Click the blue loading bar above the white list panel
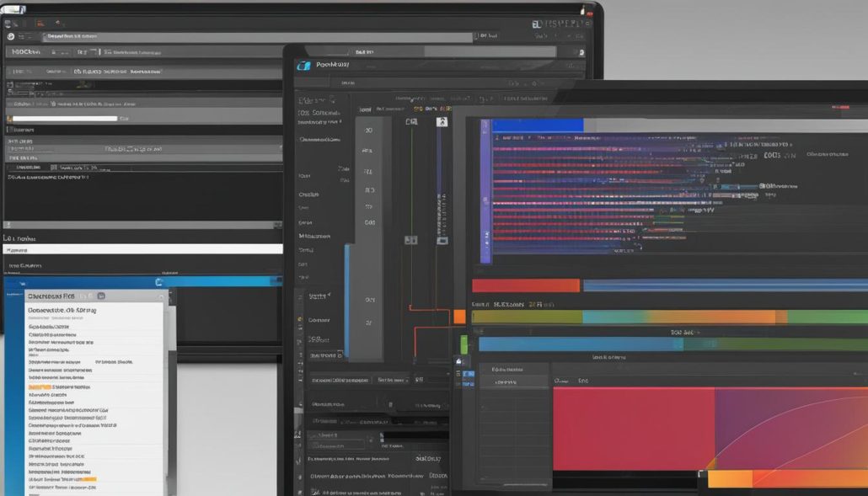The height and width of the screenshot is (496, 868). click(143, 282)
